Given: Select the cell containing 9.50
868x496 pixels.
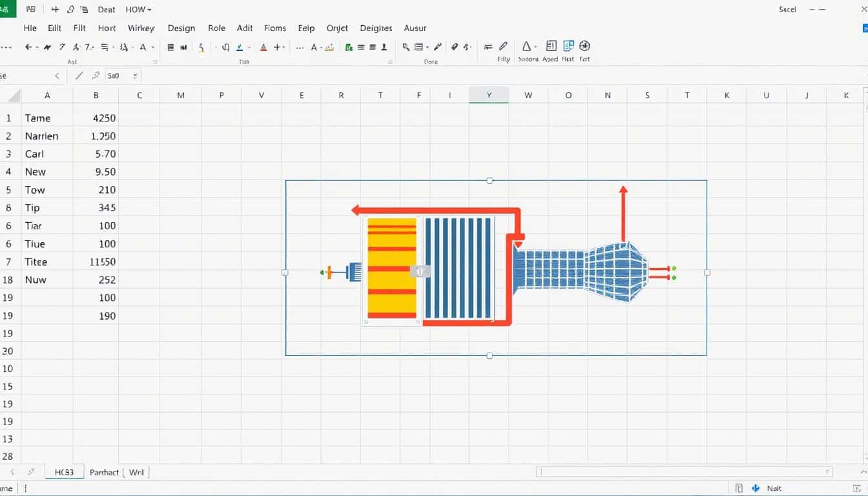Looking at the screenshot, I should 96,172.
